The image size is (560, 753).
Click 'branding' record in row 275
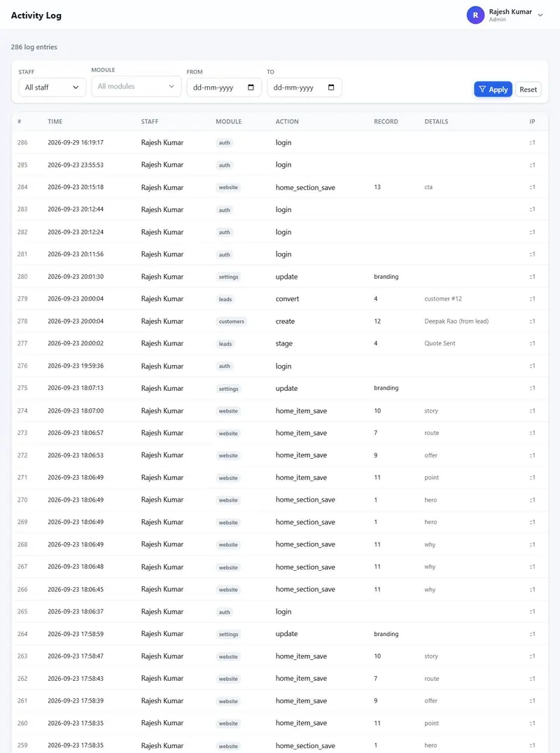[x=386, y=388]
